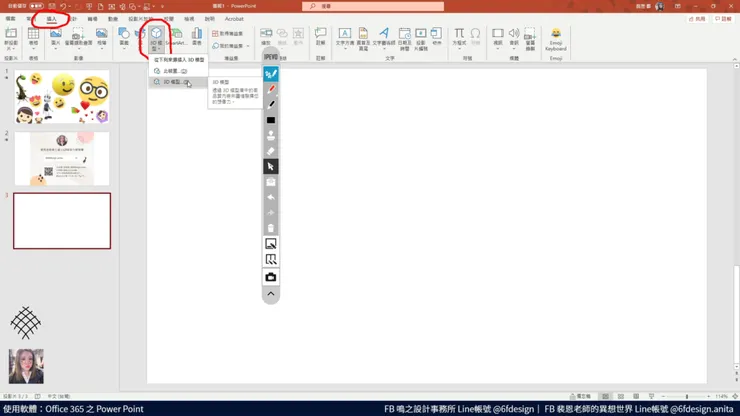Open the Table insert button
This screenshot has width=740, height=416.
[33, 39]
